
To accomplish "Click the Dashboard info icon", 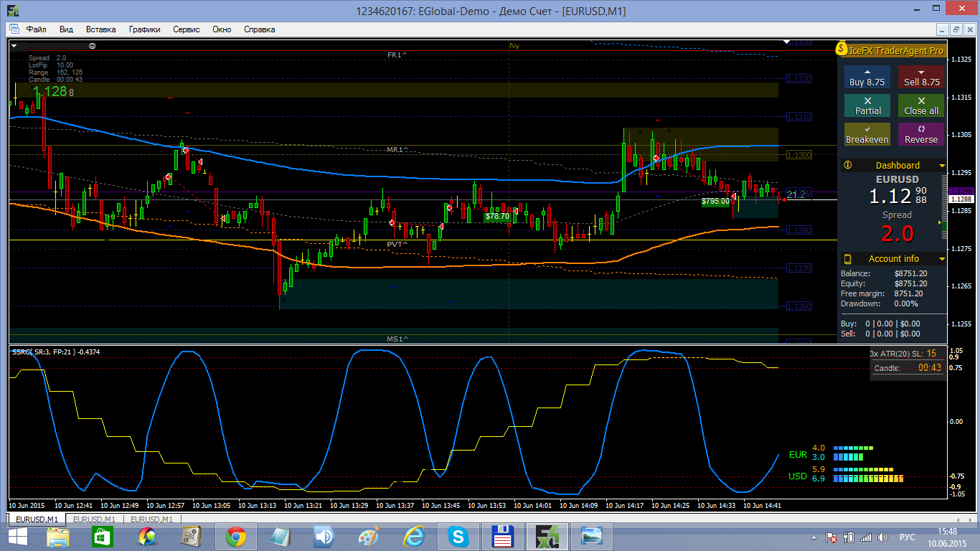I will pos(847,165).
